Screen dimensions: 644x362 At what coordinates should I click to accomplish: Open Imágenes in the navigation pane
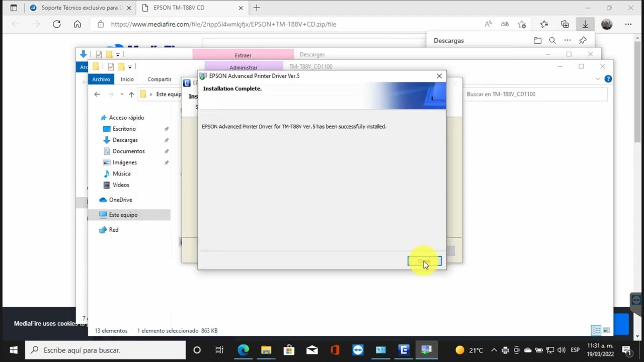[x=124, y=162]
